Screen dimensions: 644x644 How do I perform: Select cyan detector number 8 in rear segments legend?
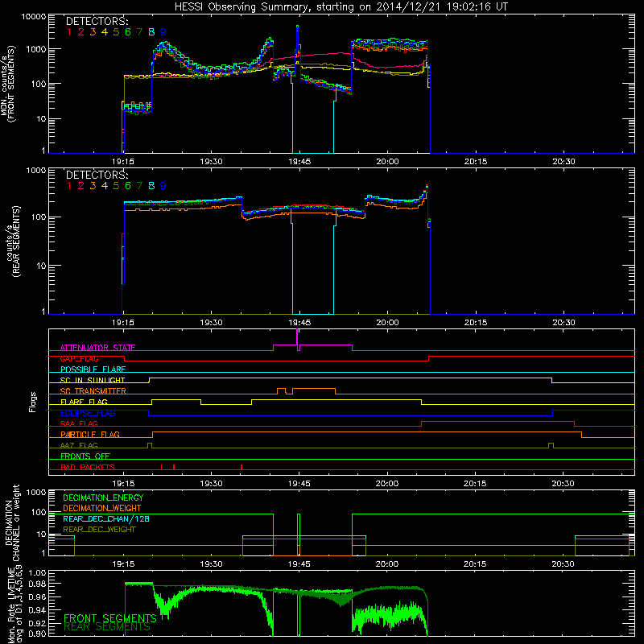(151, 186)
